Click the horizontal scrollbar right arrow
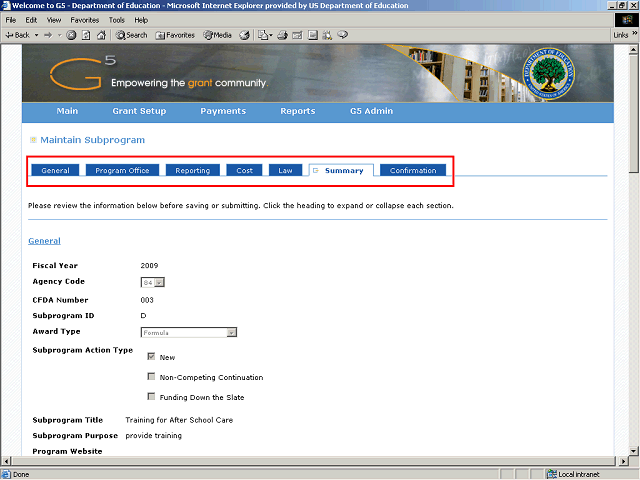The width and height of the screenshot is (640, 480). [623, 461]
